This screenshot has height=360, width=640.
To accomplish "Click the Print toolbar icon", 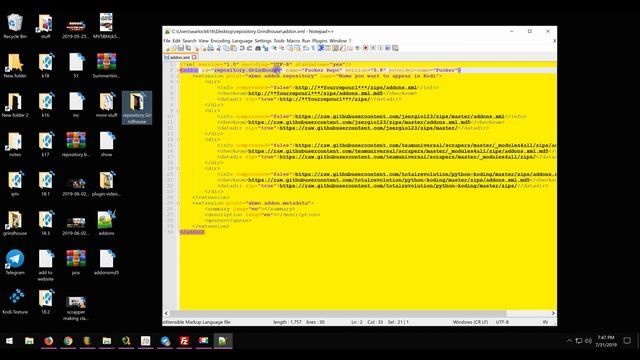I will 211,48.
